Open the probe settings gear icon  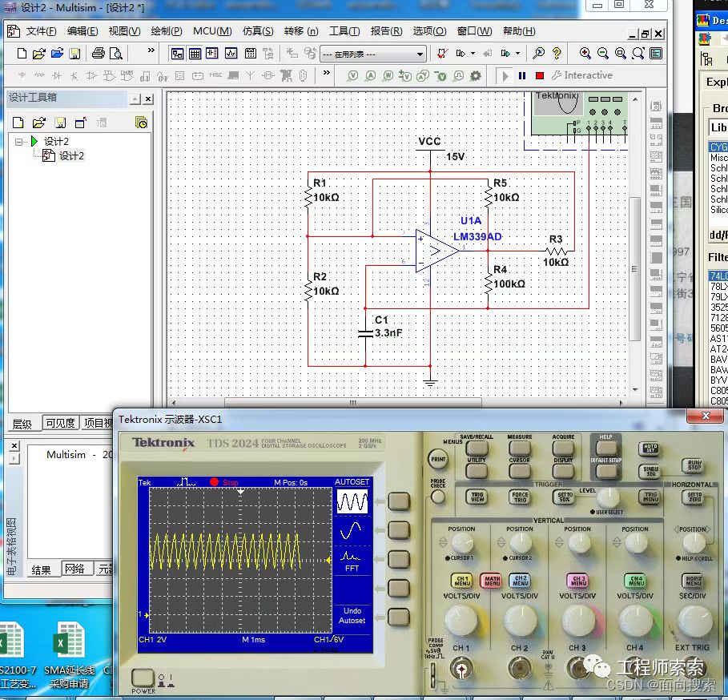476,75
